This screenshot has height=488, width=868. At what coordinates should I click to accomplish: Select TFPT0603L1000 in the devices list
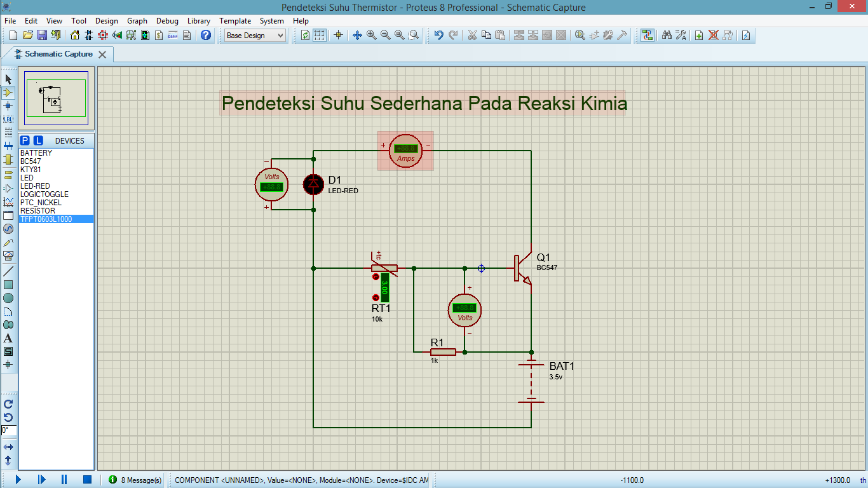tap(57, 219)
